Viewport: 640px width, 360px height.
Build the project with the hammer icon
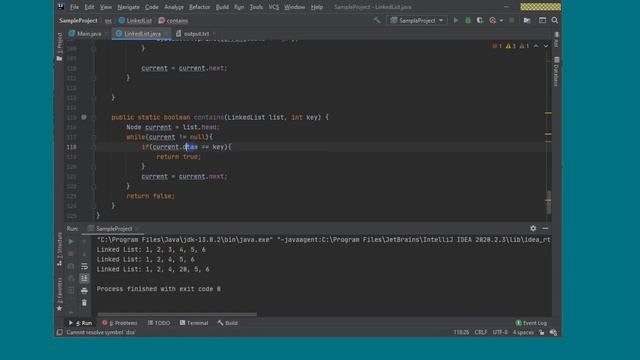377,20
